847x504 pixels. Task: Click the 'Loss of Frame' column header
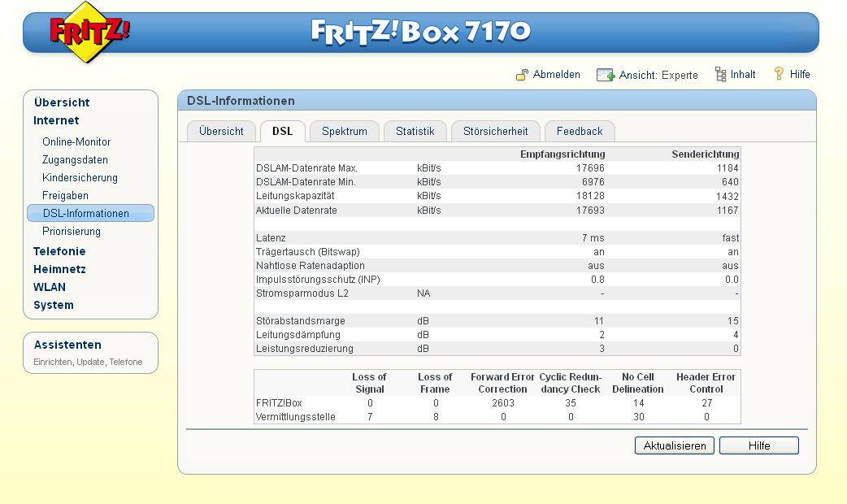coord(435,383)
